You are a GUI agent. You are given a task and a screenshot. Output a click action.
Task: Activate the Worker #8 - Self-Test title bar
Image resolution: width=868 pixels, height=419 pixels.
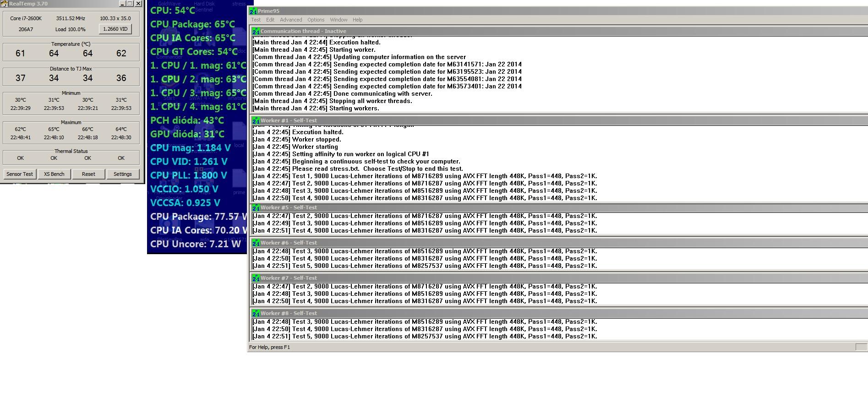click(559, 313)
